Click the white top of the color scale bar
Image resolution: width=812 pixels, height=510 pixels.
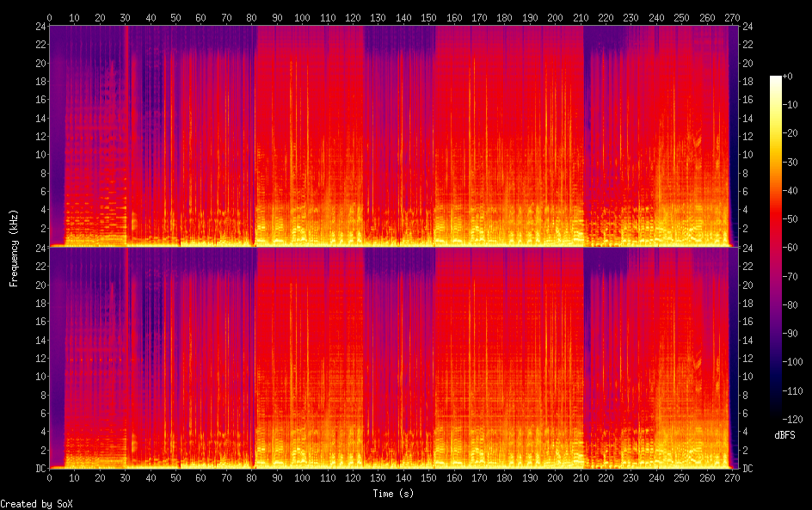(775, 82)
